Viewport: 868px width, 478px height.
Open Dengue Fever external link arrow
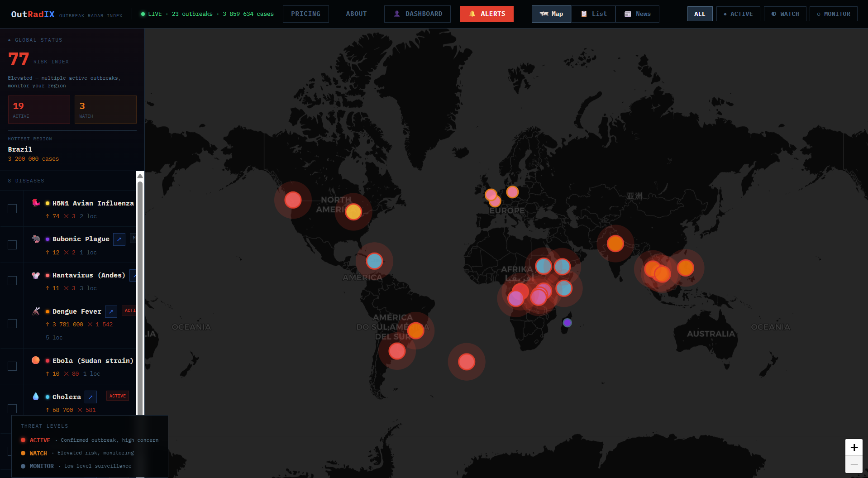[111, 311]
